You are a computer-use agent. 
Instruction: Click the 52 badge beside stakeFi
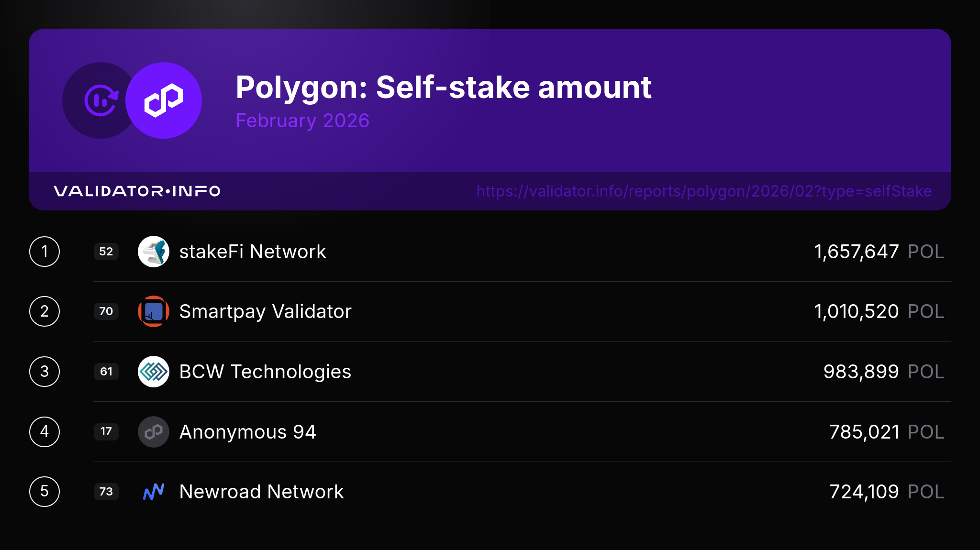[x=106, y=252]
